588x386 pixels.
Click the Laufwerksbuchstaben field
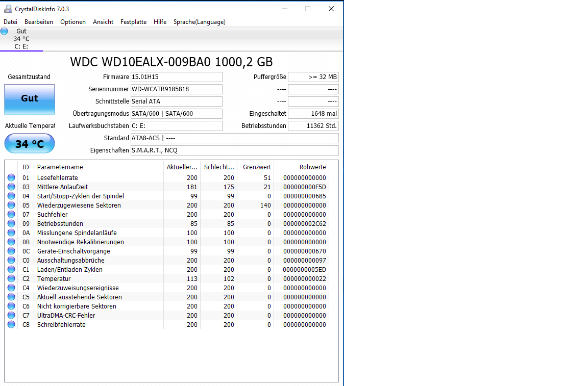click(x=176, y=126)
